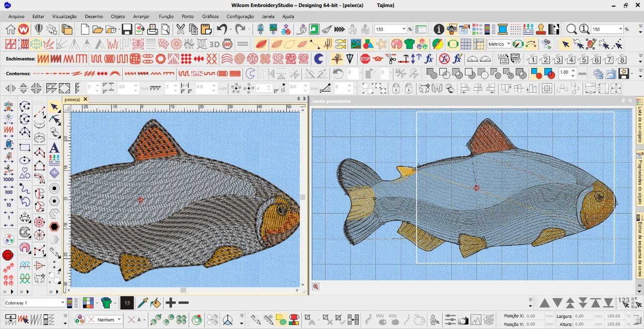Click the Home icon in top toolbar
This screenshot has width=644, height=329.
pos(10,30)
